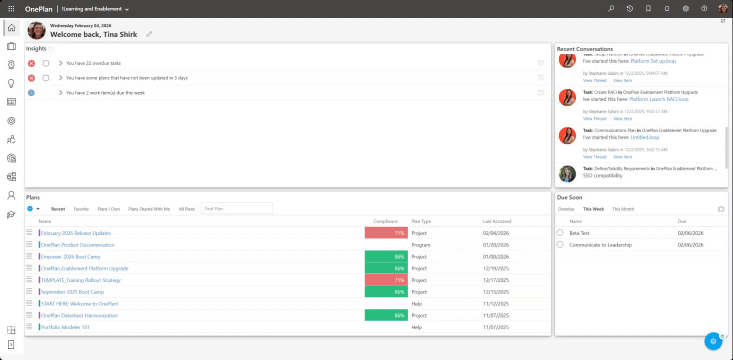The height and width of the screenshot is (360, 733).
Task: Open the portfolio briefcase sidebar icon
Action: pos(11,46)
